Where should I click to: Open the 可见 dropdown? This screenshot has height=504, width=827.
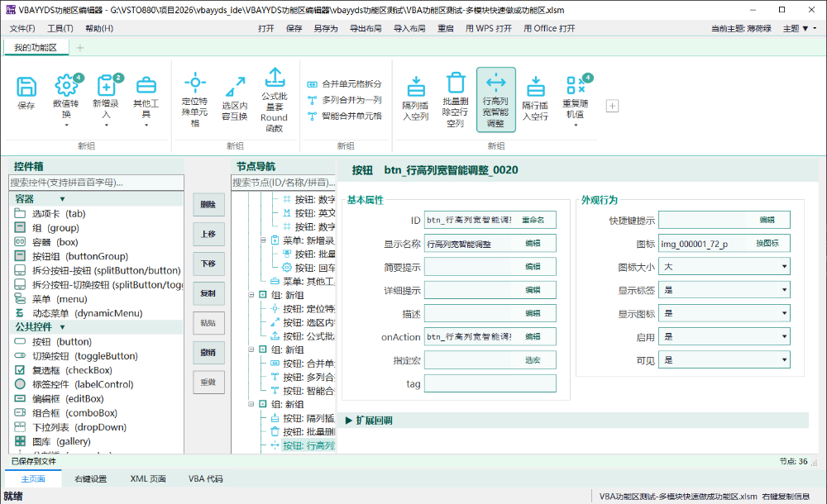coord(784,360)
